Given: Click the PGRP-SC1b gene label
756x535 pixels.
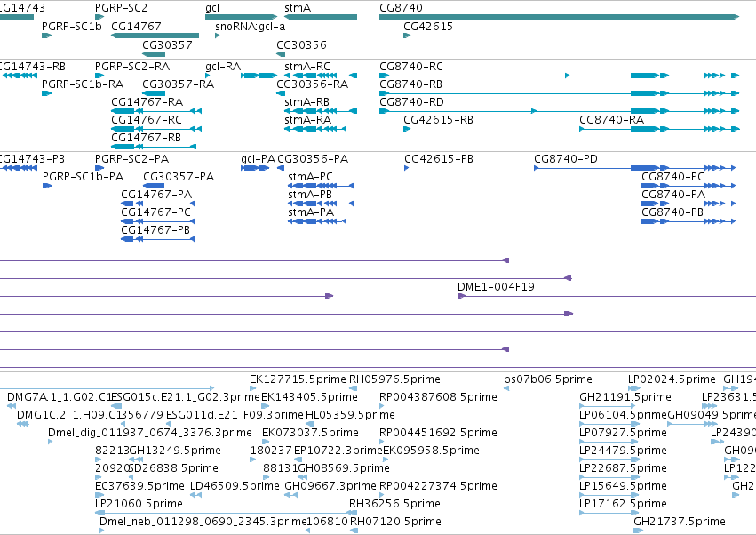Looking at the screenshot, I should 72,27.
